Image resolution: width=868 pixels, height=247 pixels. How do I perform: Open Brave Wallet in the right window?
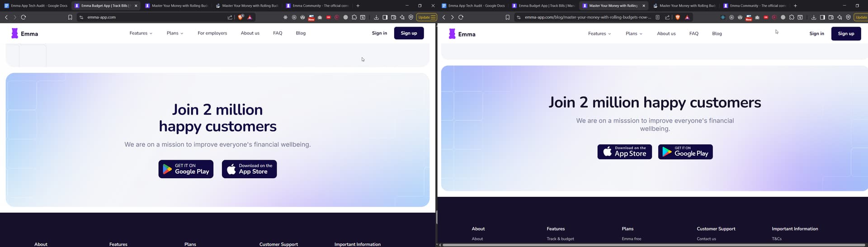pos(831,17)
